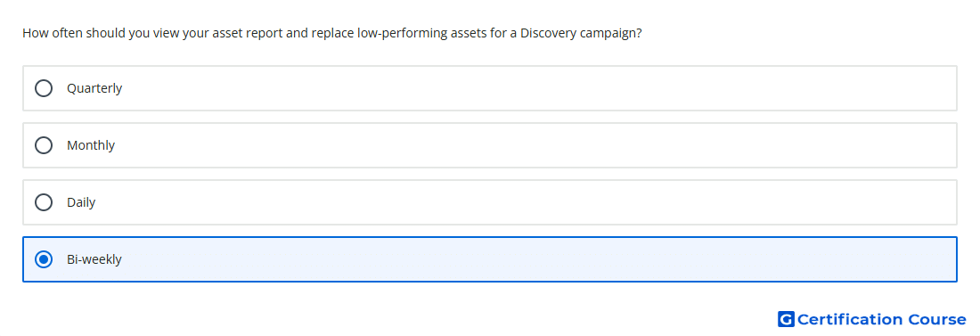Click the Daily answer label text
This screenshot has height=336, width=980.
(80, 202)
